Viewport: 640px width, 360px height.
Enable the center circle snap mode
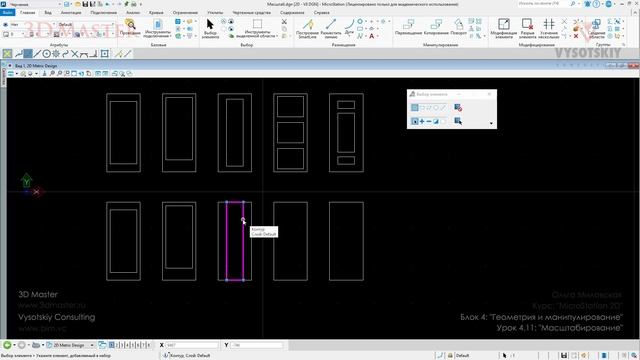(47, 53)
